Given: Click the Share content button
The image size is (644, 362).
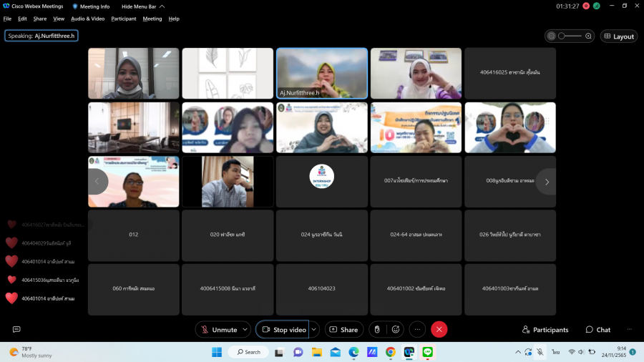Looking at the screenshot, I should (x=343, y=329).
